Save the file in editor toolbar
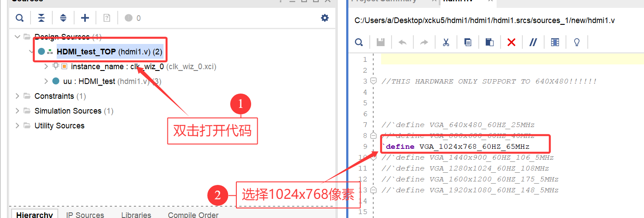644x218 pixels. coord(381,42)
